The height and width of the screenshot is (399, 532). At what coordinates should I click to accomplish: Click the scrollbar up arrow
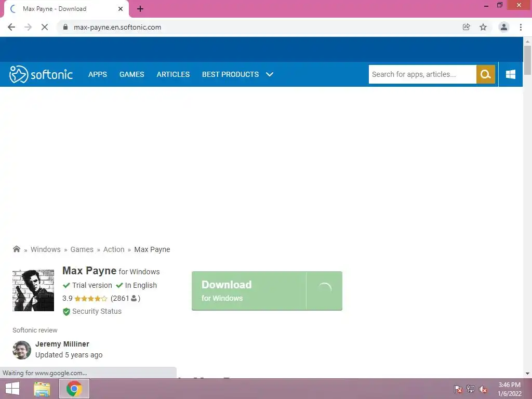pyautogui.click(x=528, y=42)
